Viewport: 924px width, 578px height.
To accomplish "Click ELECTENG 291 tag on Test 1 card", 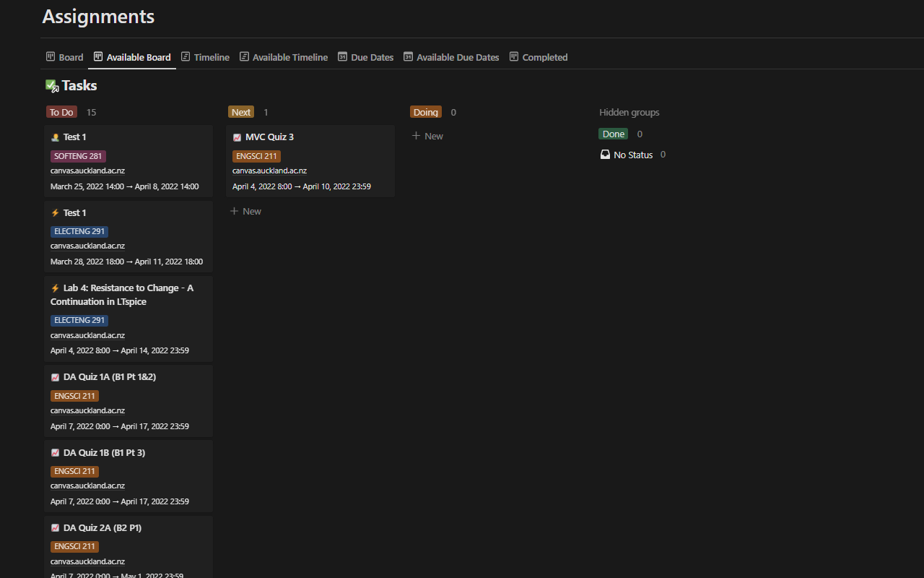I will pos(79,232).
